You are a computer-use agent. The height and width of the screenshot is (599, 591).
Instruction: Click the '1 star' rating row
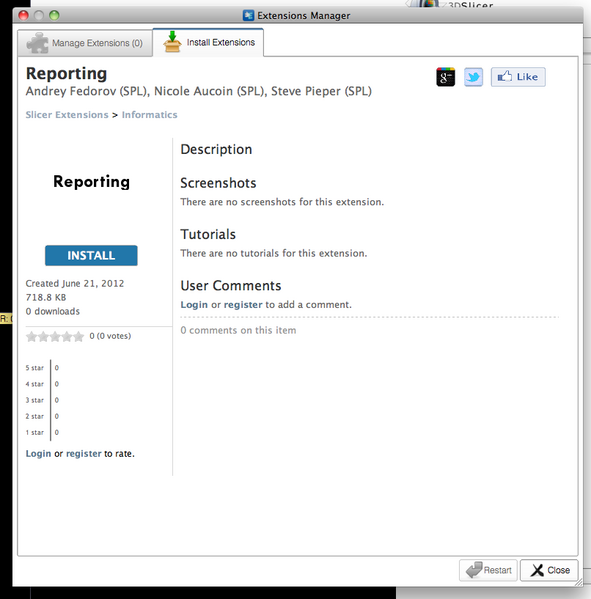click(42, 432)
